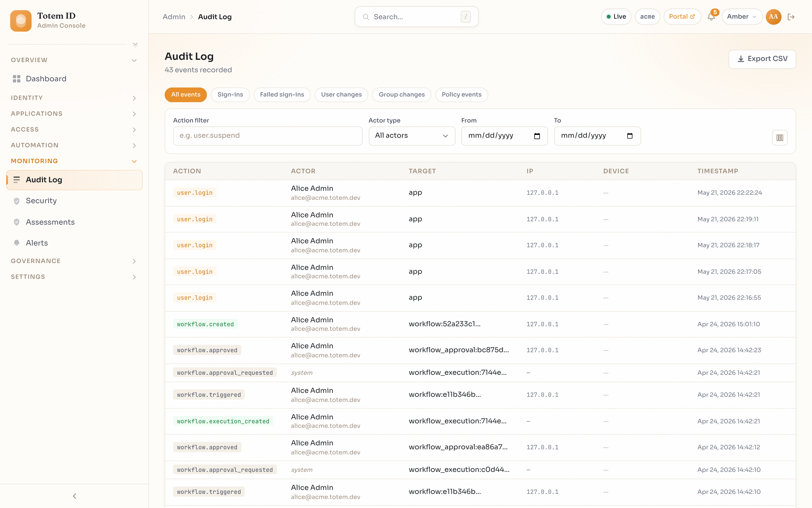The image size is (812, 508).
Task: Click target workflow_execution:c0d44...
Action: point(459,470)
